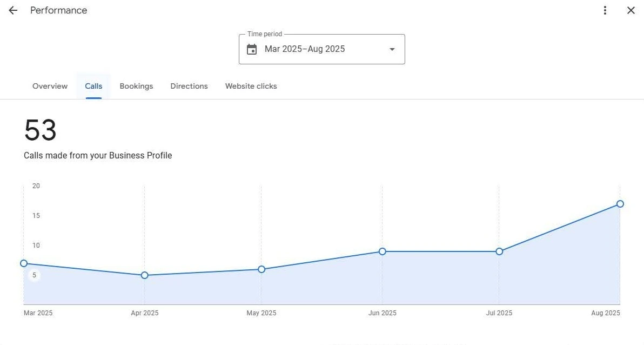Open the three-dot overflow menu
Viewport: 644px width, 345px height.
click(x=605, y=10)
